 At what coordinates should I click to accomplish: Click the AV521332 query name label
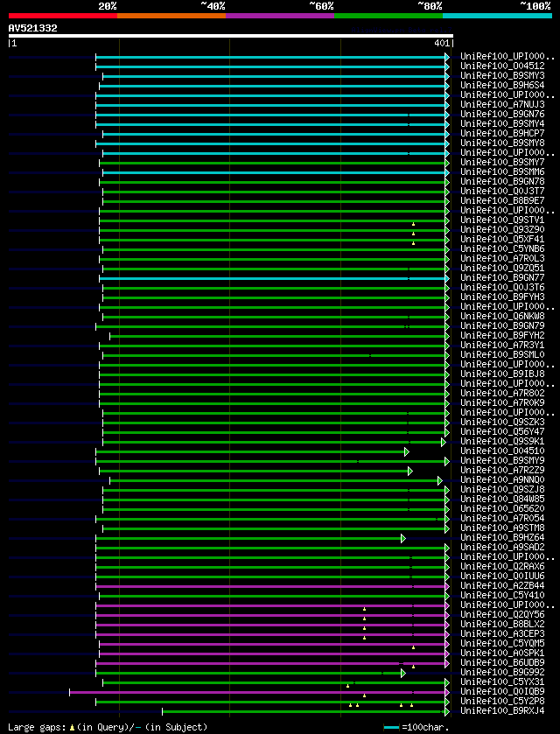[32, 28]
